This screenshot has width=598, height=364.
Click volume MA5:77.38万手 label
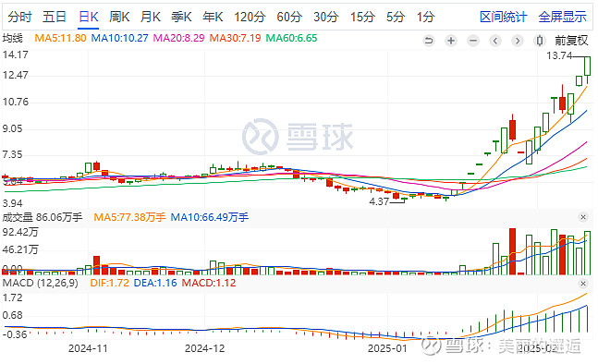pyautogui.click(x=129, y=217)
